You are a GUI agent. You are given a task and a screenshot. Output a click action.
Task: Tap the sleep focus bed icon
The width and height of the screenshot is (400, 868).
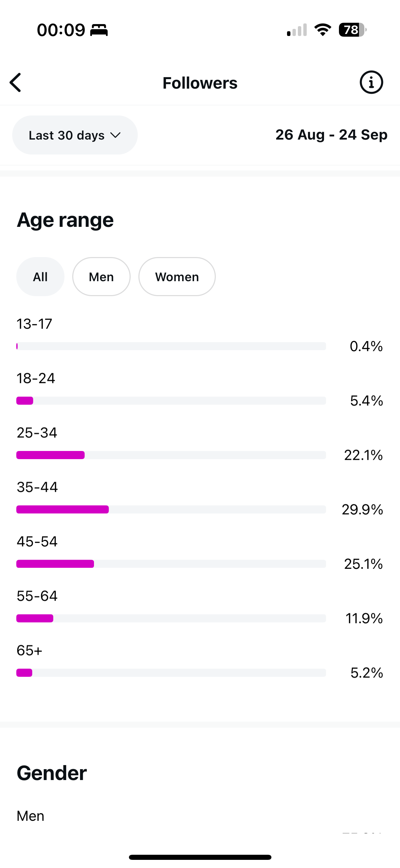(x=99, y=30)
